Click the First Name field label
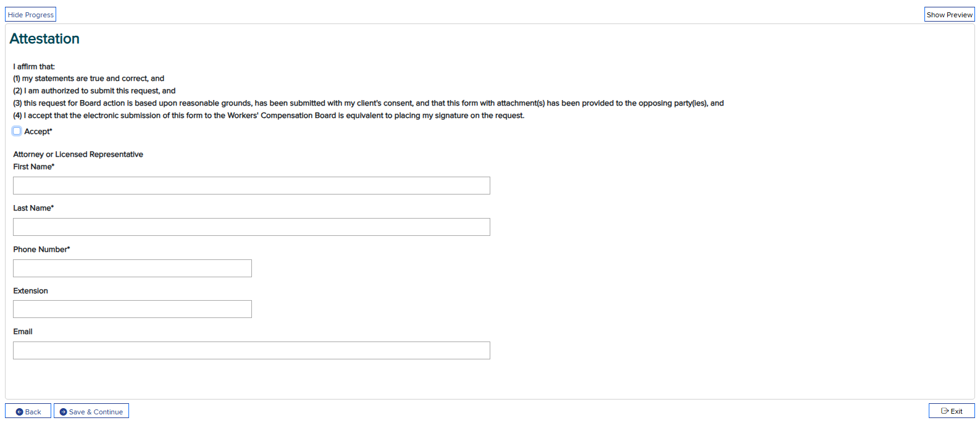Screen dimensions: 980x423 [x=34, y=167]
